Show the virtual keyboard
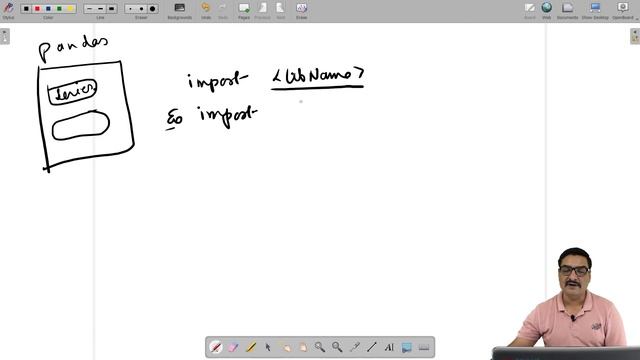This screenshot has height=360, width=640. pyautogui.click(x=424, y=347)
